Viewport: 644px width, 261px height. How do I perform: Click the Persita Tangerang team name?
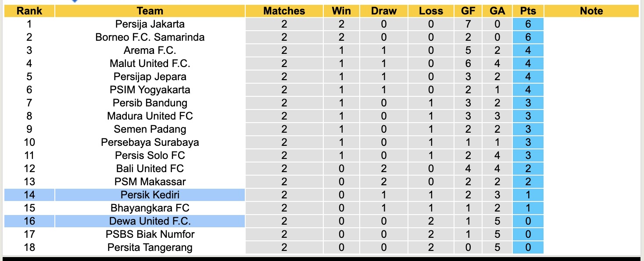click(x=150, y=247)
